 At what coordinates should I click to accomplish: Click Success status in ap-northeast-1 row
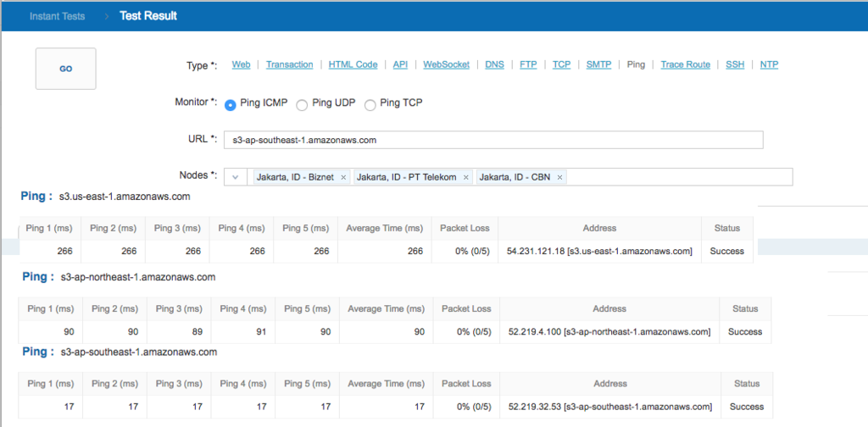[745, 332]
